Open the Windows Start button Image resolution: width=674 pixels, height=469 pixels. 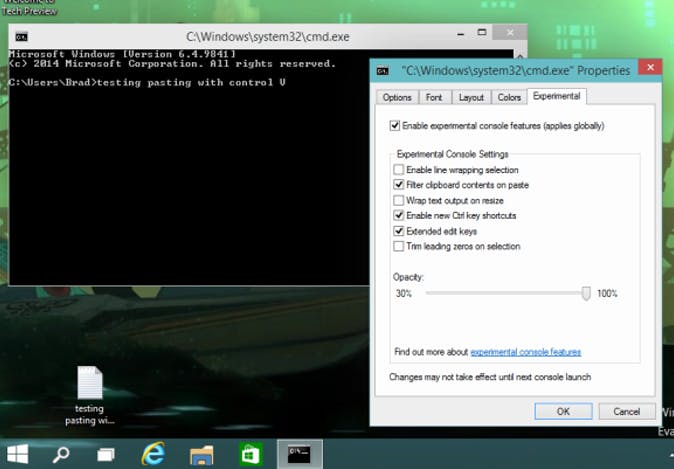[x=18, y=454]
